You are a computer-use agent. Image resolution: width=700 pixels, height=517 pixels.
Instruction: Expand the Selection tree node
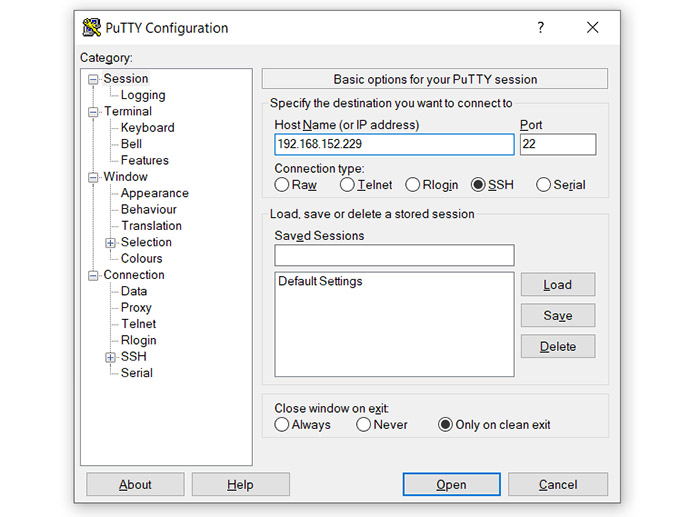[110, 243]
